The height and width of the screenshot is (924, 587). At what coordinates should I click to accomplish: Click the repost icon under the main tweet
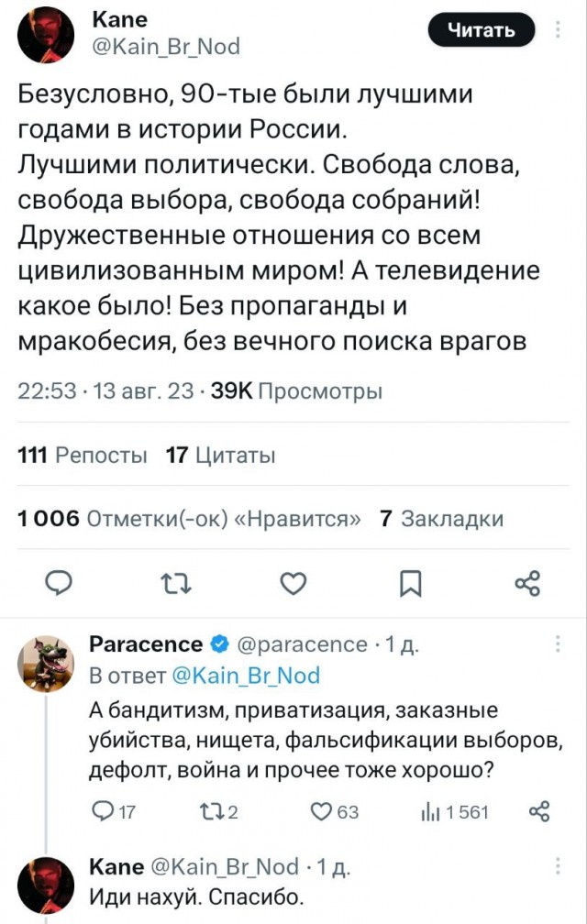point(175,581)
